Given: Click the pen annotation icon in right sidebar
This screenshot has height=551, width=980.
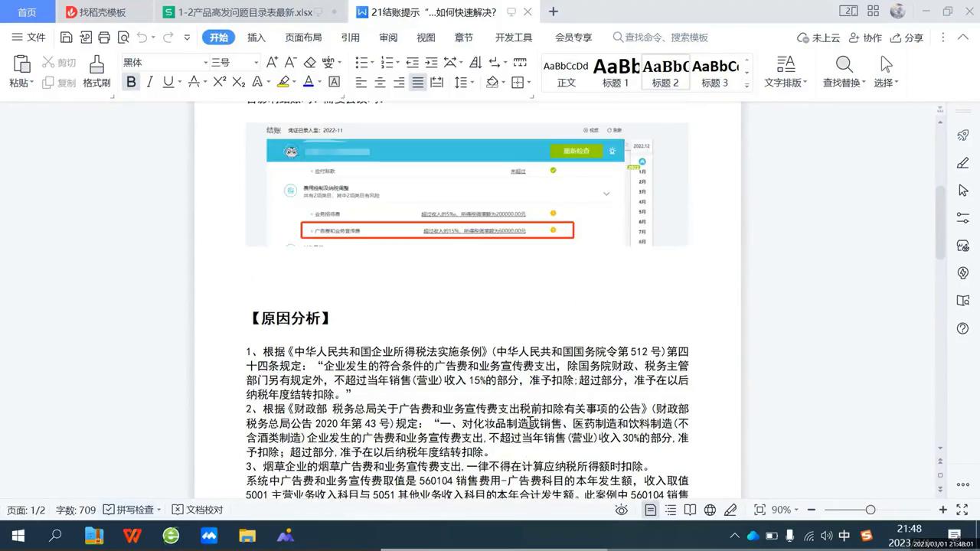Looking at the screenshot, I should coord(962,163).
